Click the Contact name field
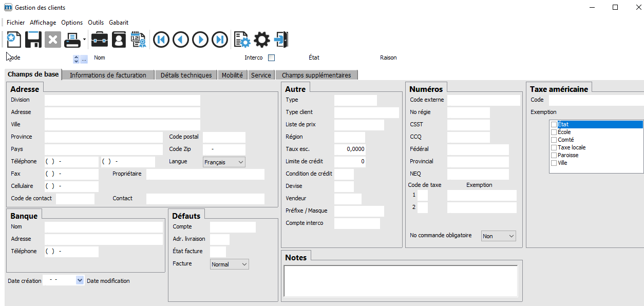Viewport: 644px width, 306px height. tap(205, 199)
